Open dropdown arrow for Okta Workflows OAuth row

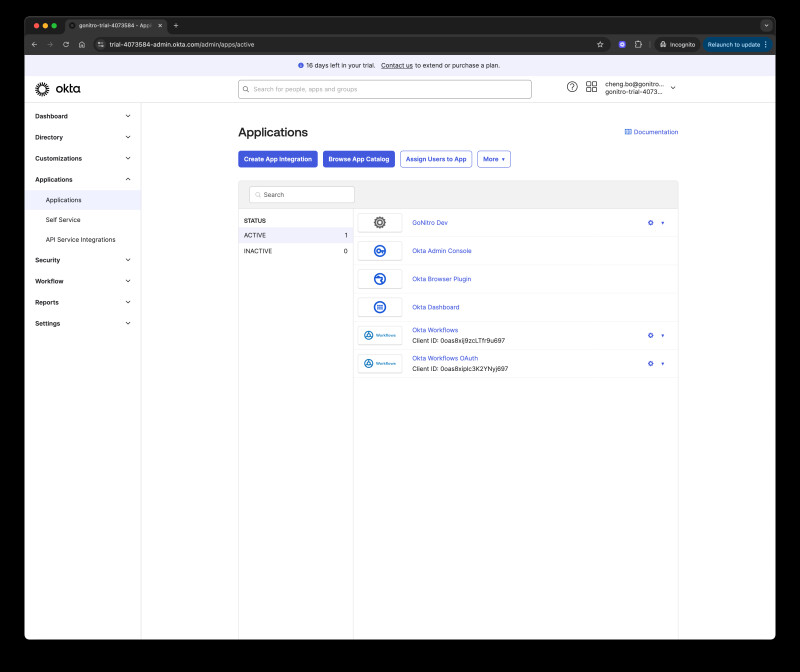[x=662, y=363]
